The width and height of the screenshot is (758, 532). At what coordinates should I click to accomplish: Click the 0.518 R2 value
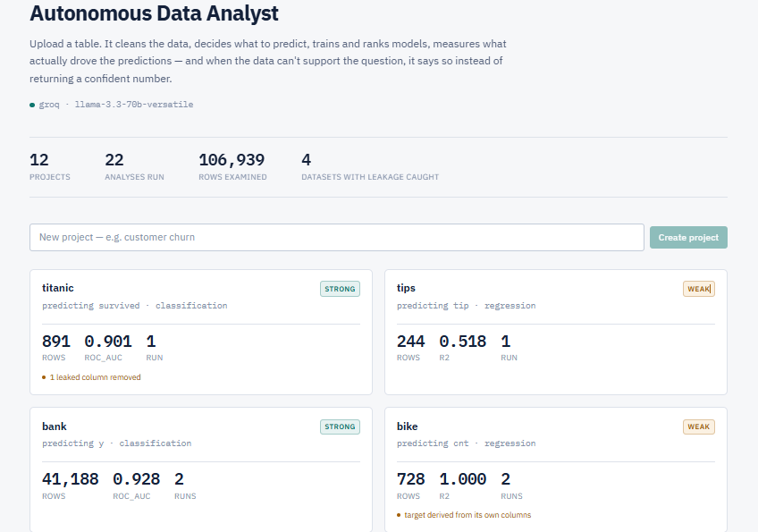click(463, 347)
